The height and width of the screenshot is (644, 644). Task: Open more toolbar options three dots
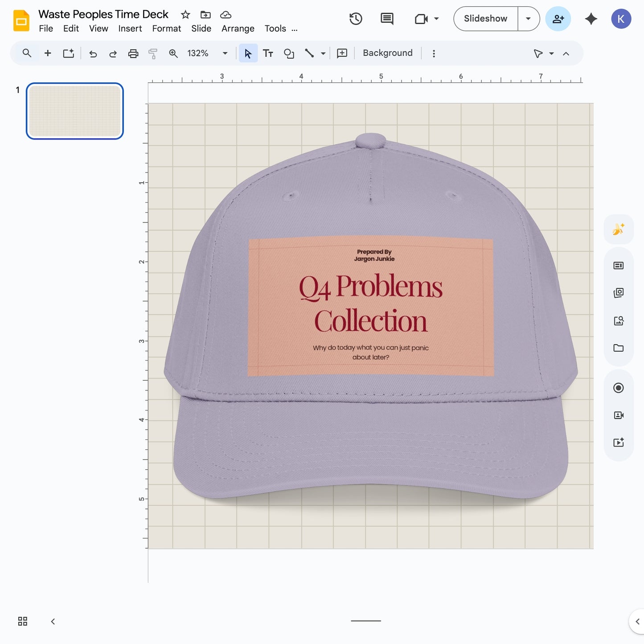click(434, 53)
